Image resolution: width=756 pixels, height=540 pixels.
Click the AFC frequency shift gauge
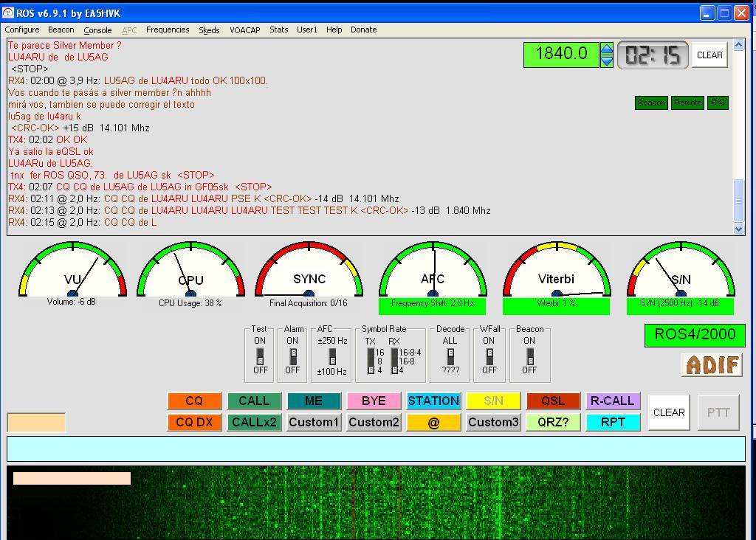[x=433, y=270]
